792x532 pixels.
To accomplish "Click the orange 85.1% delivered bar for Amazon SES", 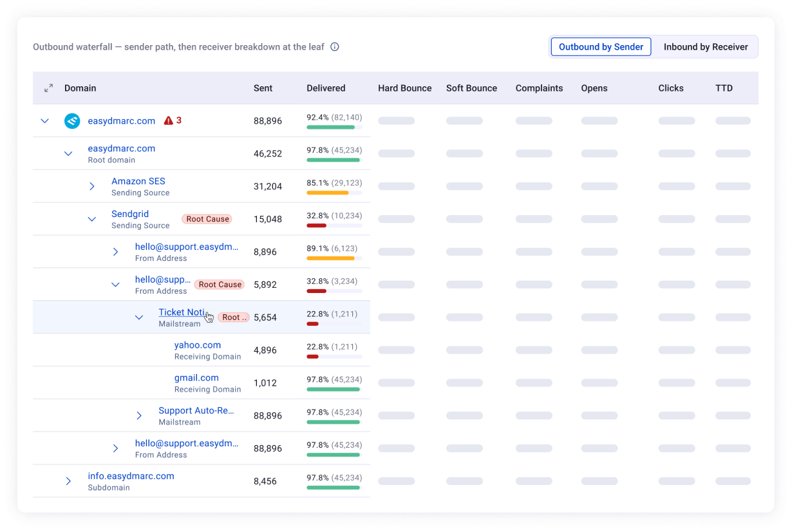I will [334, 193].
